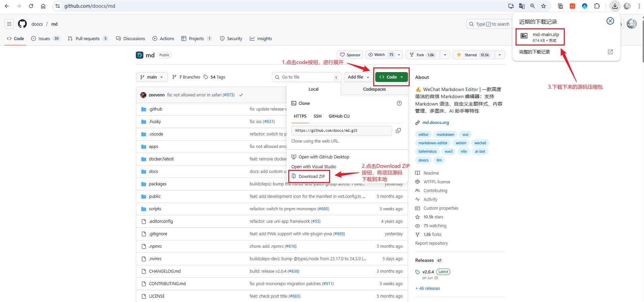
Task: Open the Discussions tab
Action: [130, 39]
